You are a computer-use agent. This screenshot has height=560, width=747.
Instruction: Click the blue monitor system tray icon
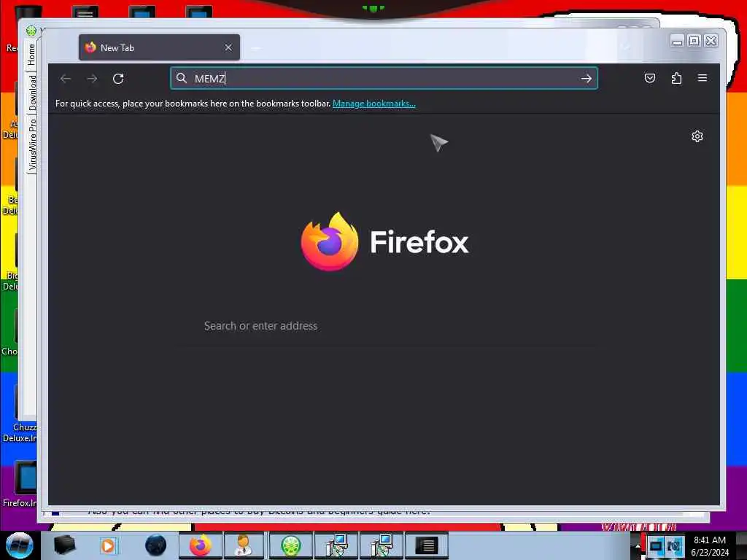pos(656,545)
